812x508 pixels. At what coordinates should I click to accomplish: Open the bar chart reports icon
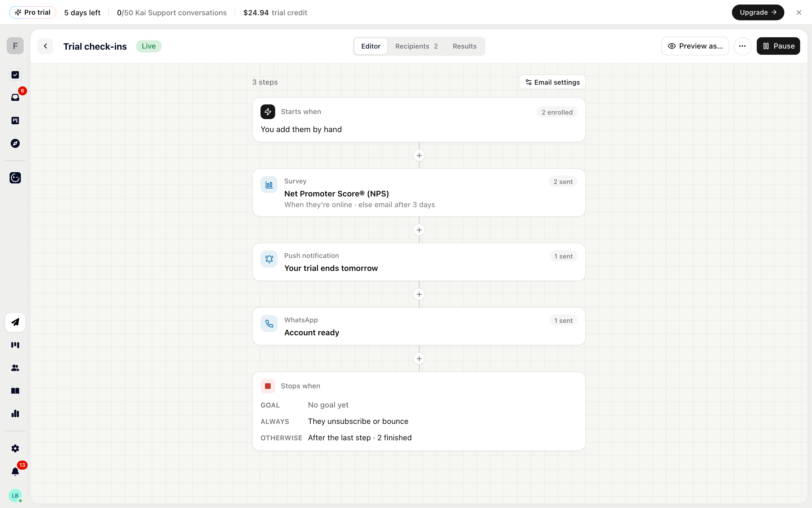tap(15, 413)
